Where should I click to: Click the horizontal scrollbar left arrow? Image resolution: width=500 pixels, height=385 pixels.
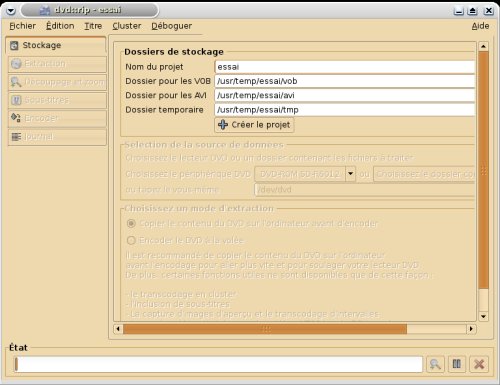click(118, 329)
